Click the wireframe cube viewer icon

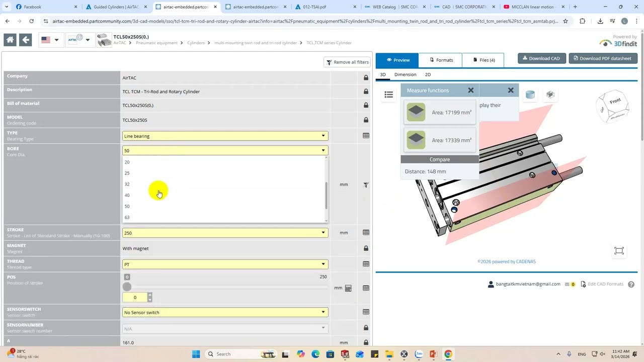[x=550, y=95]
